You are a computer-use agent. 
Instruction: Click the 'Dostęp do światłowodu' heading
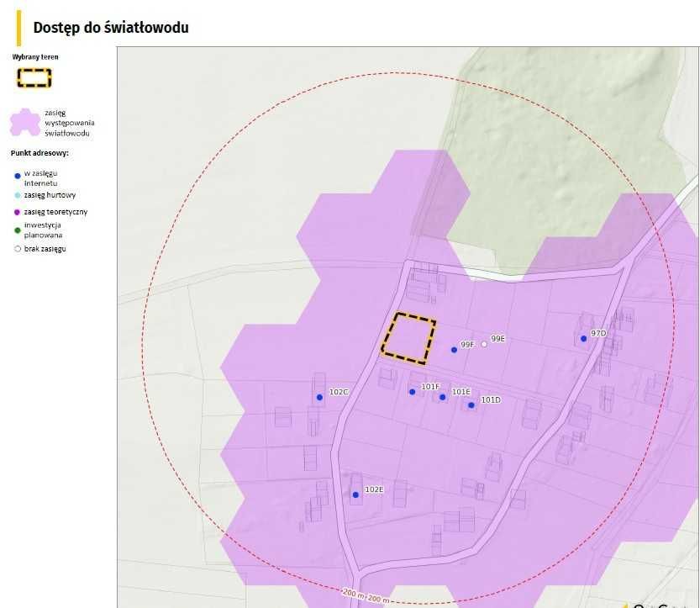coord(111,28)
